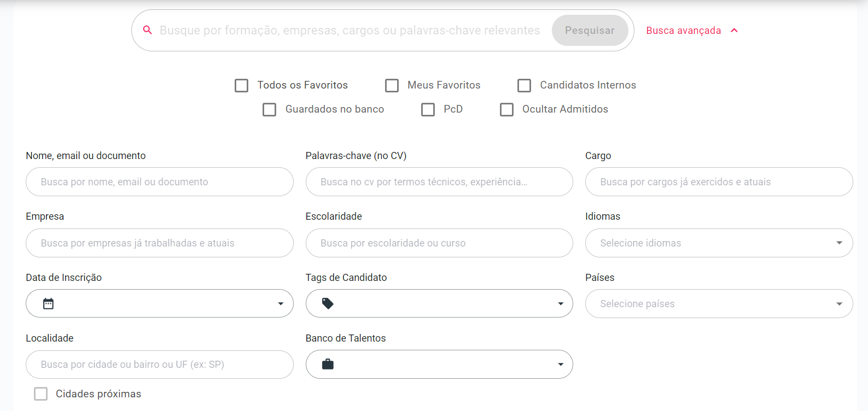
Task: Check the Todos os Favoritos checkbox
Action: (x=241, y=85)
